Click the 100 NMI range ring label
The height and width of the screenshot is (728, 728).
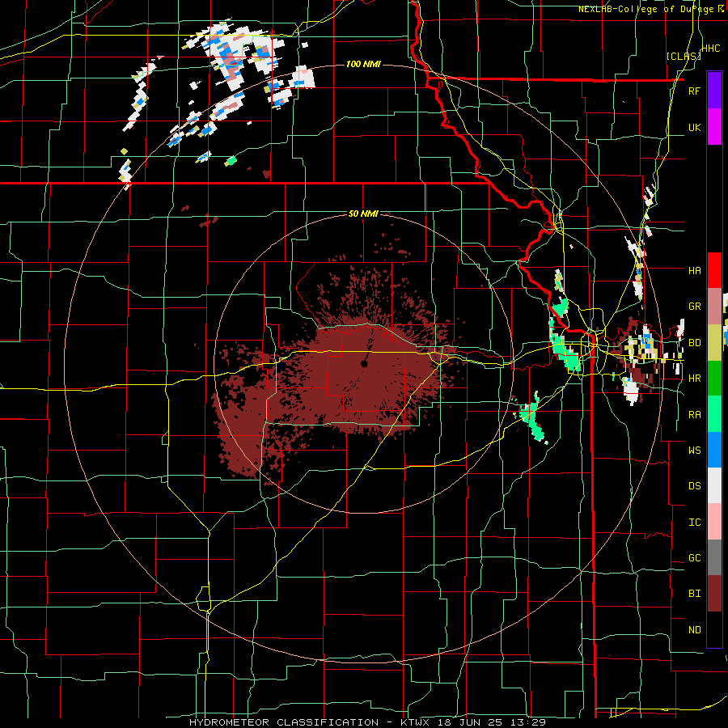[x=363, y=64]
